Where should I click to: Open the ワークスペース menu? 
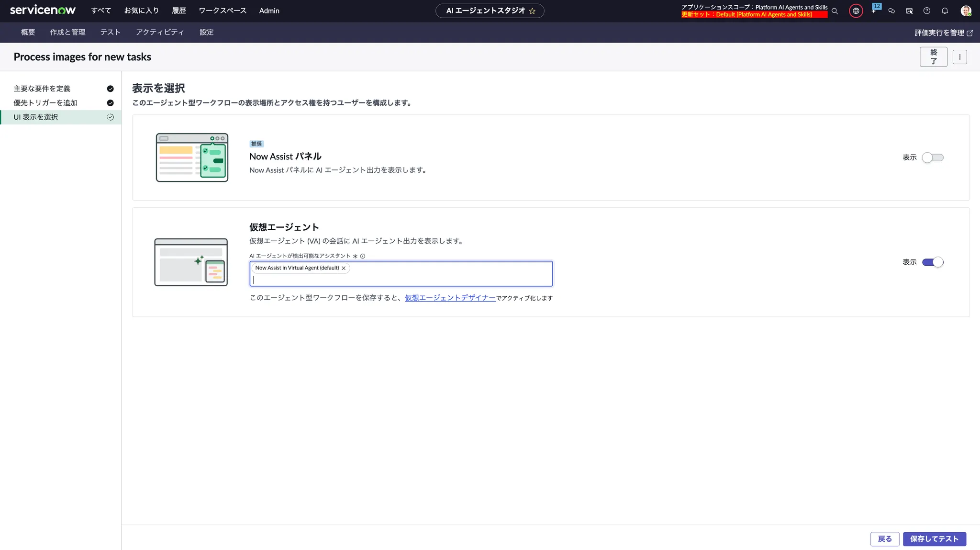(223, 11)
